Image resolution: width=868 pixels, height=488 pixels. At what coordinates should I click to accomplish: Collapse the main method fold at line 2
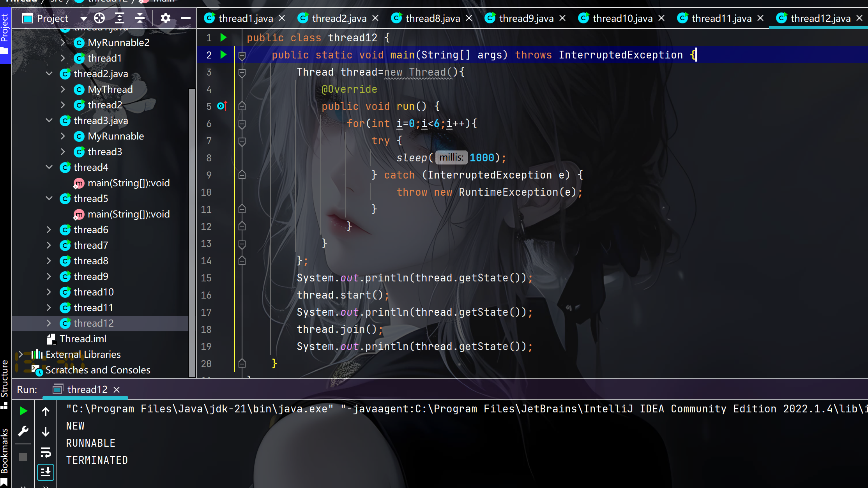(x=242, y=55)
